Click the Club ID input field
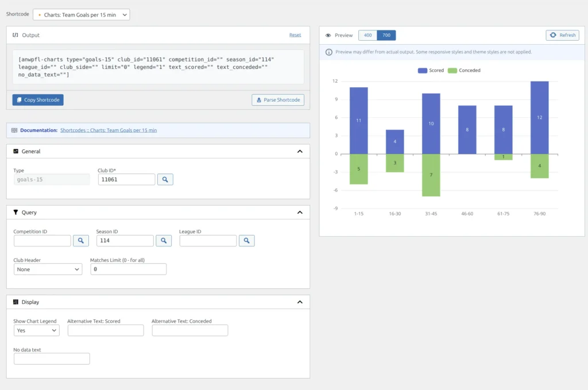The image size is (588, 390). pos(126,179)
